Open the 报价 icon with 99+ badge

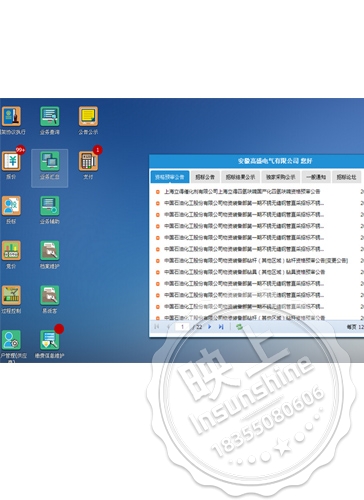coord(11,161)
